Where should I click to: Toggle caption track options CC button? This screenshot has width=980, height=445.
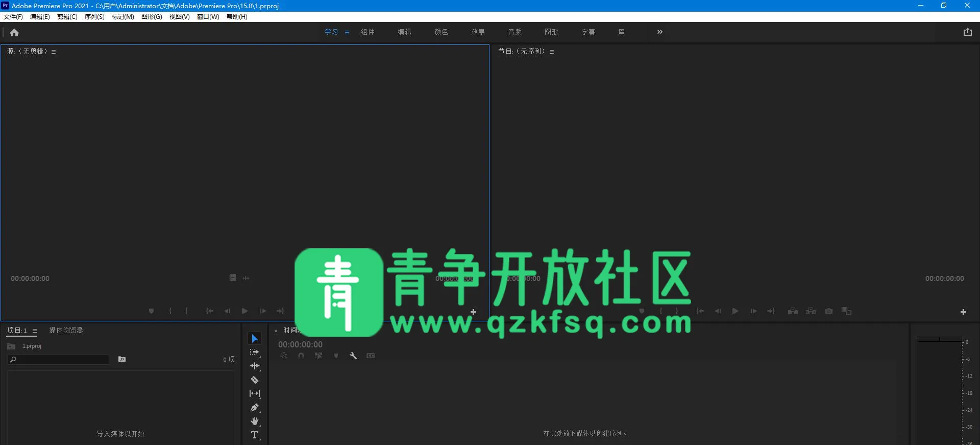[371, 356]
